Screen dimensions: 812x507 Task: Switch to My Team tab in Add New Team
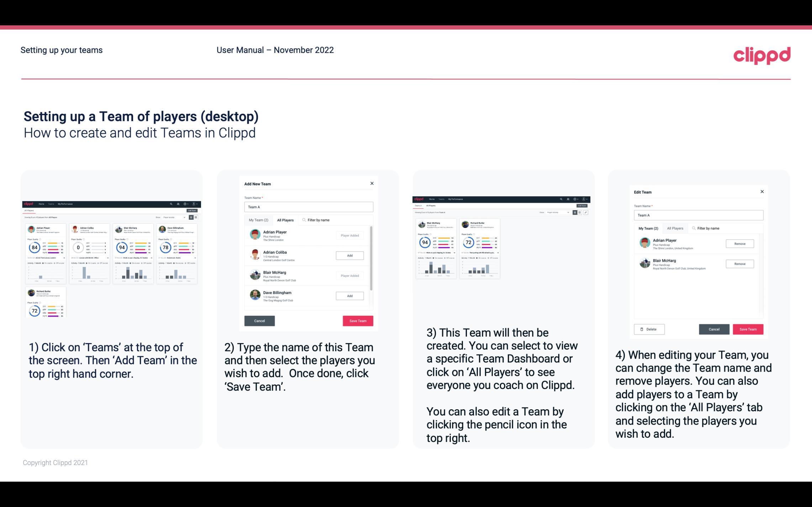pos(258,220)
